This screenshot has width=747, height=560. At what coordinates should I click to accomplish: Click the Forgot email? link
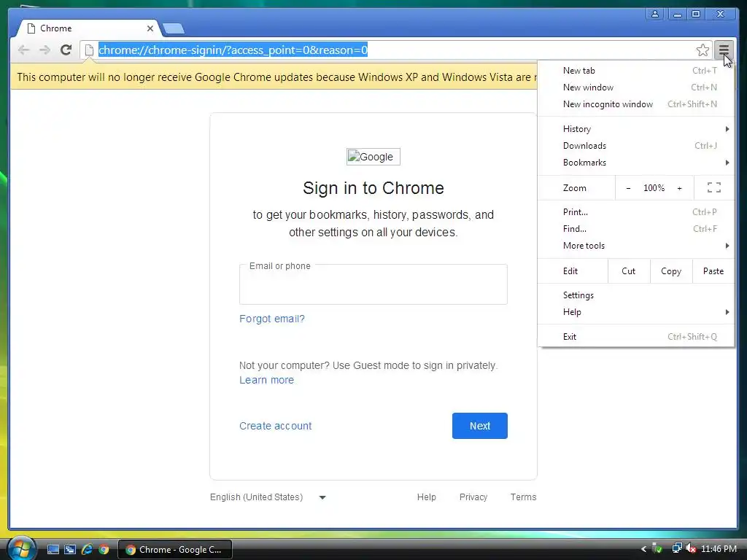271,319
